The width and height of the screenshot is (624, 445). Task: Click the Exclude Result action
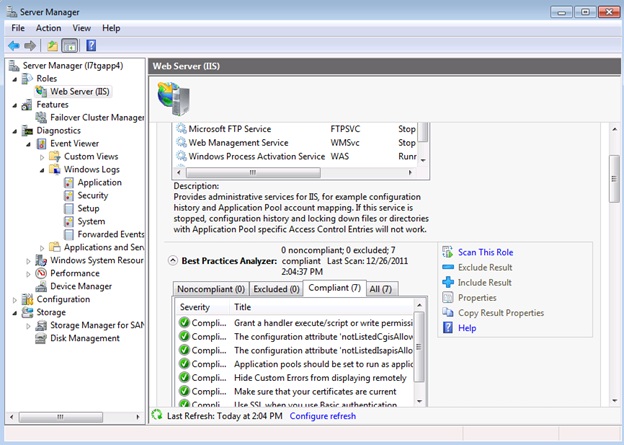[485, 267]
